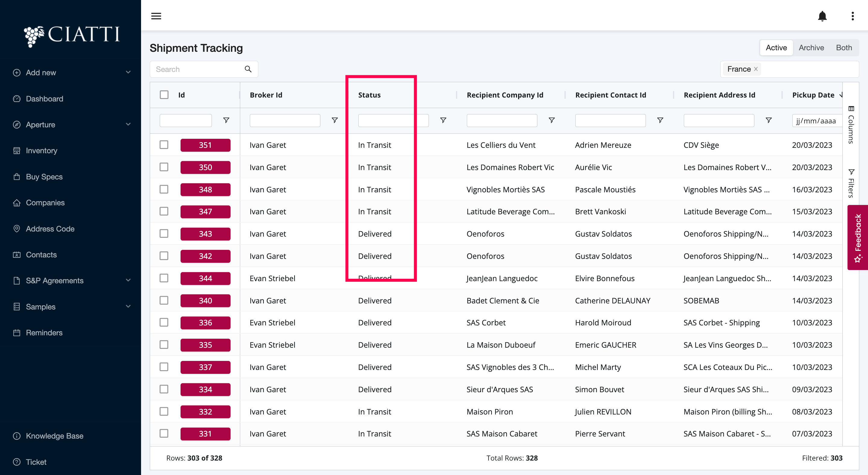Remove the France filter tag
The width and height of the screenshot is (868, 475).
point(756,69)
